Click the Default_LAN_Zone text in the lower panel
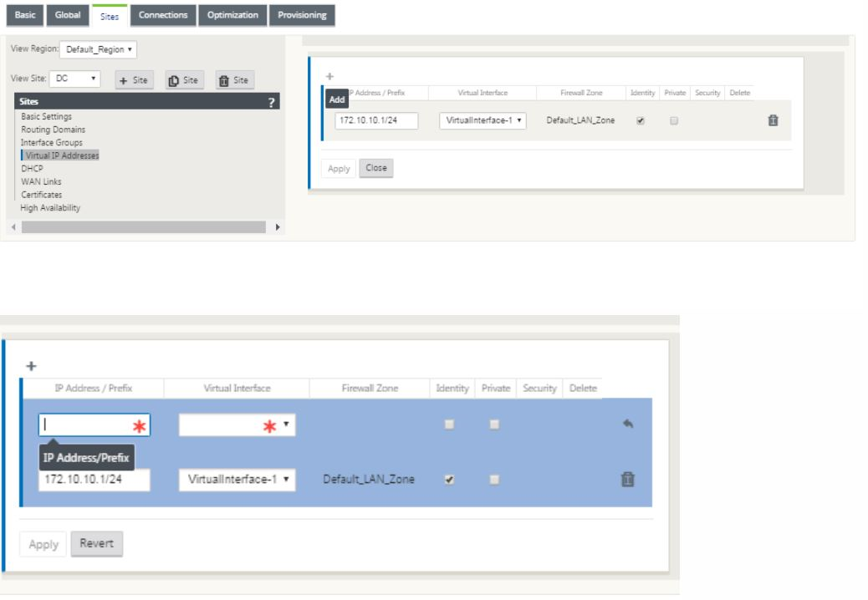 pos(369,480)
